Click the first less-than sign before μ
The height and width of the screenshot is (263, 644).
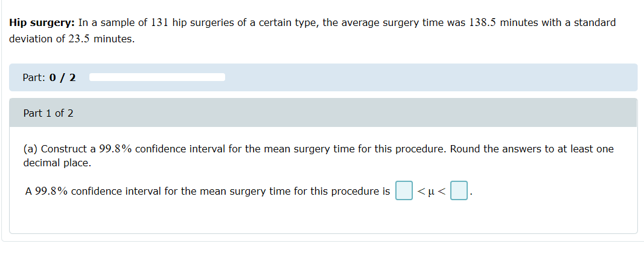(421, 192)
